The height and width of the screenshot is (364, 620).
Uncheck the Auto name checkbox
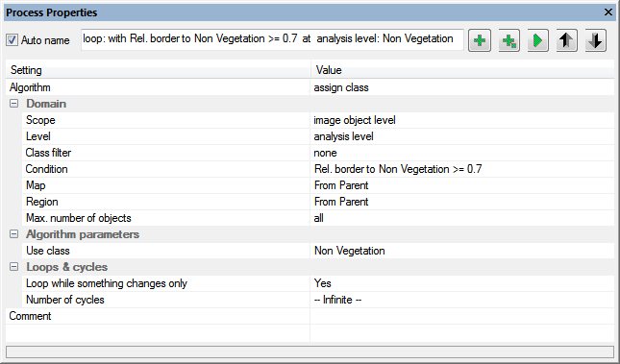coord(12,40)
